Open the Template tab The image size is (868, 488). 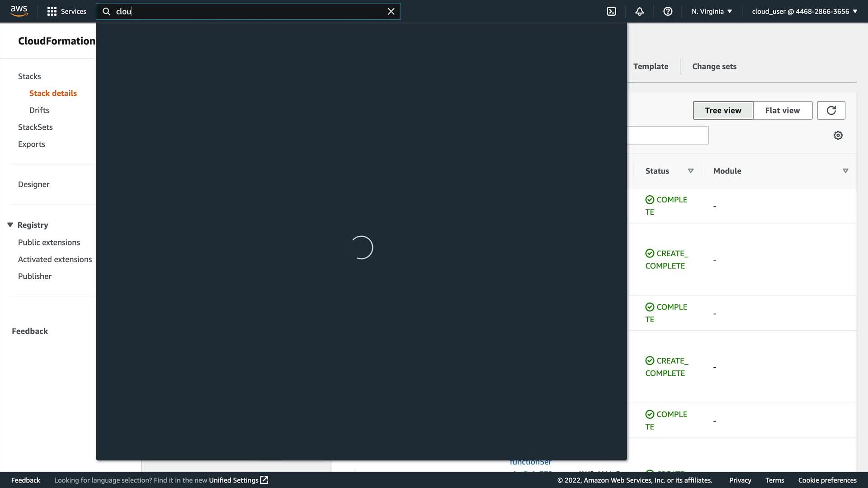point(651,66)
